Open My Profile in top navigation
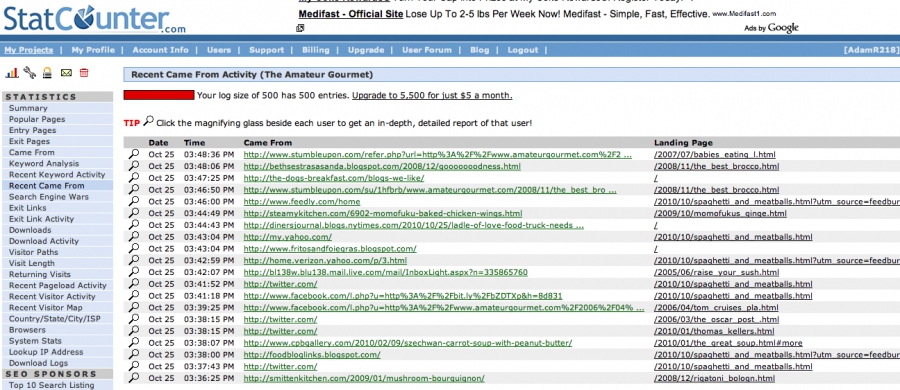 click(93, 50)
